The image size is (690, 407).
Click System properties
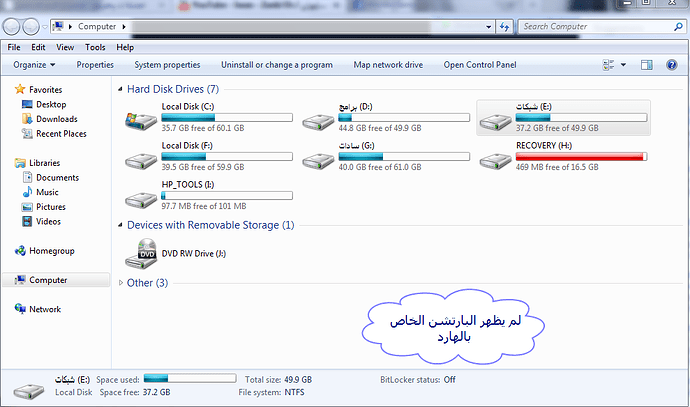[167, 65]
